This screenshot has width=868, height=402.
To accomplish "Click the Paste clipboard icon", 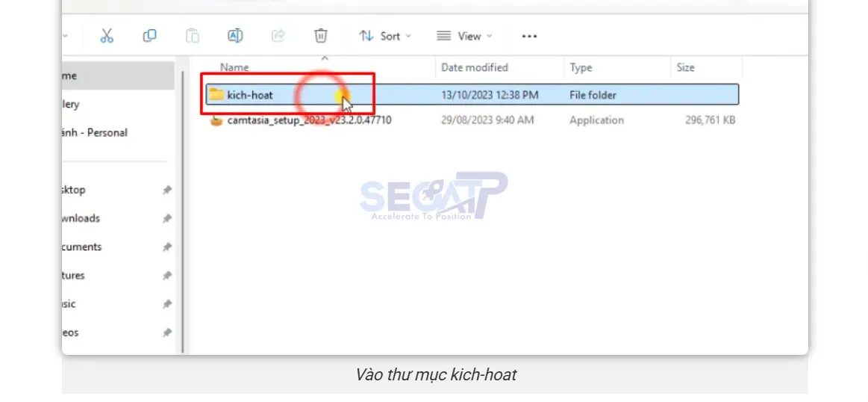I will (192, 36).
